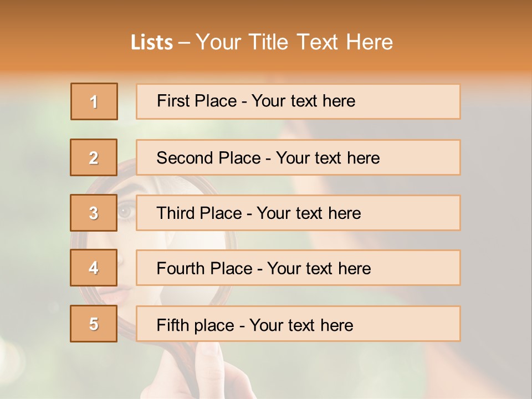The image size is (532, 399).
Task: Select the orange number 2 badge
Action: point(94,157)
